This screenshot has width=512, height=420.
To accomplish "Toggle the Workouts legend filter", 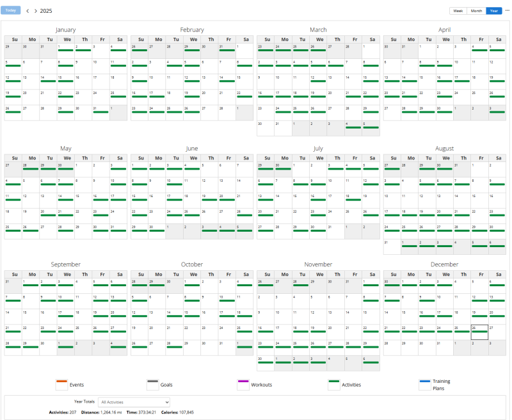I will [243, 384].
